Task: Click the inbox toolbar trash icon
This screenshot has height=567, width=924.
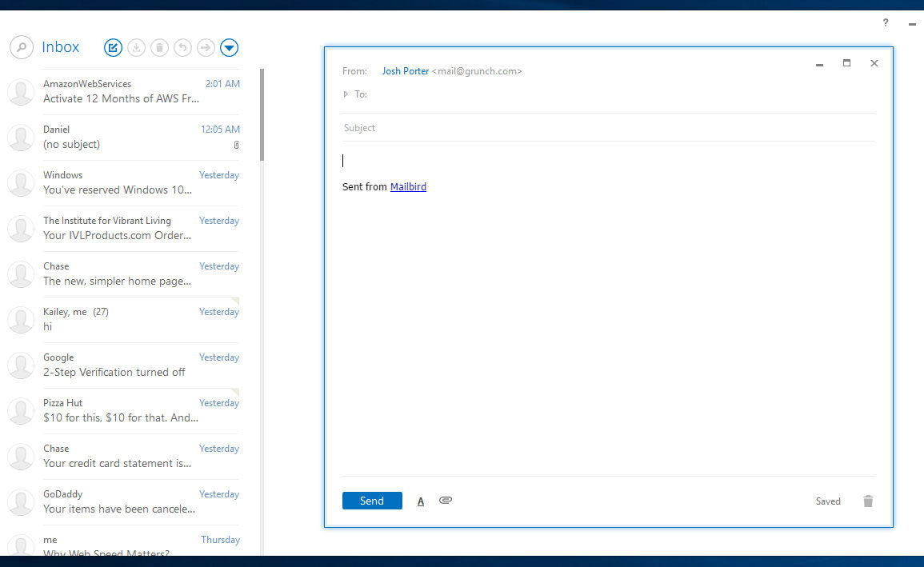Action: (x=160, y=48)
